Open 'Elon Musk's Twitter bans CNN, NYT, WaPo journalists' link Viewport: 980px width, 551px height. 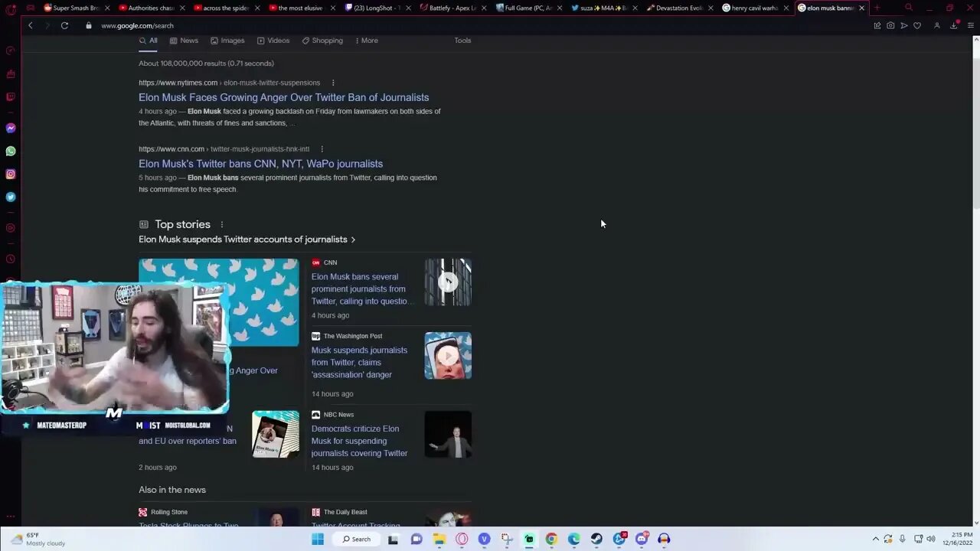[260, 164]
